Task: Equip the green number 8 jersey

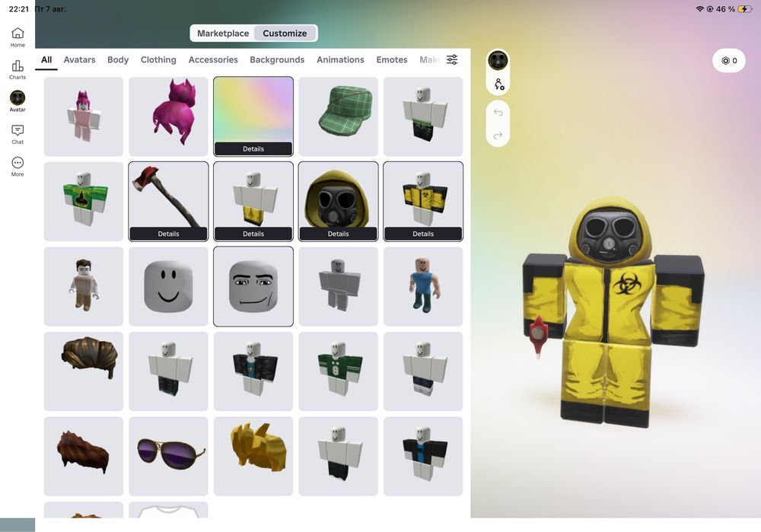Action: [x=339, y=371]
